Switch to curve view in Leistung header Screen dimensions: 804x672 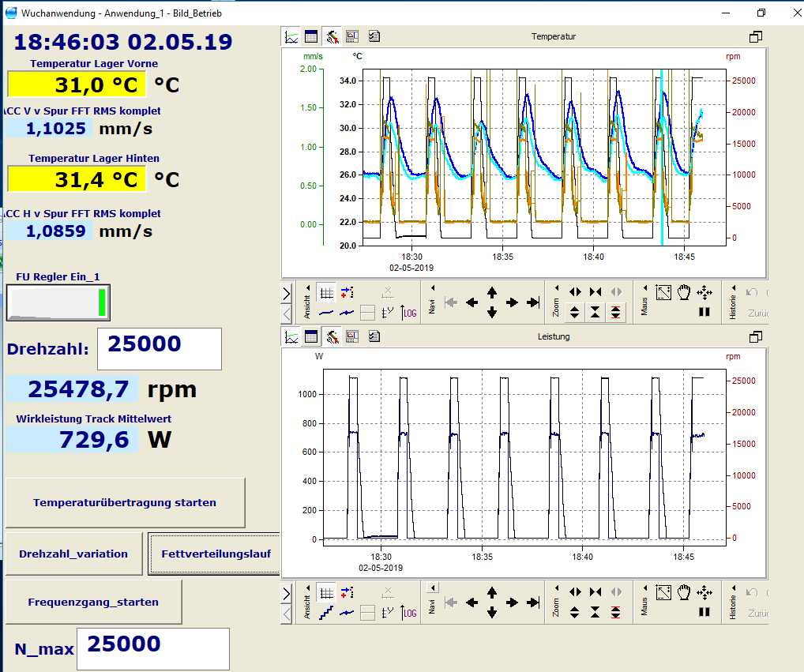click(x=291, y=336)
